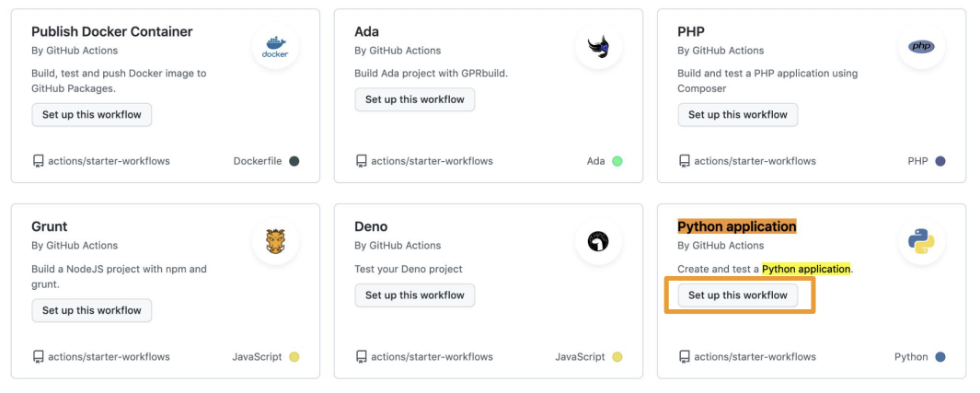
Task: Click repo icon in Python application card
Action: 685,357
